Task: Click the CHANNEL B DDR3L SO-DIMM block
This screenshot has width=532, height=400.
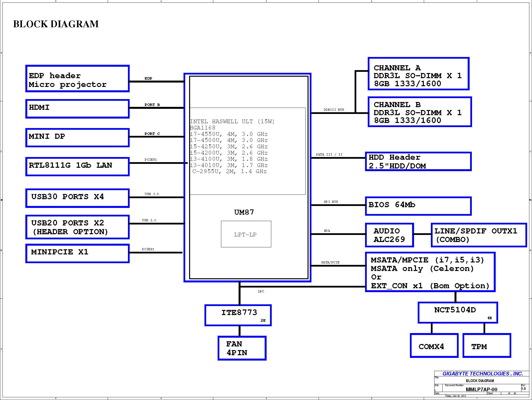Action: coord(419,112)
